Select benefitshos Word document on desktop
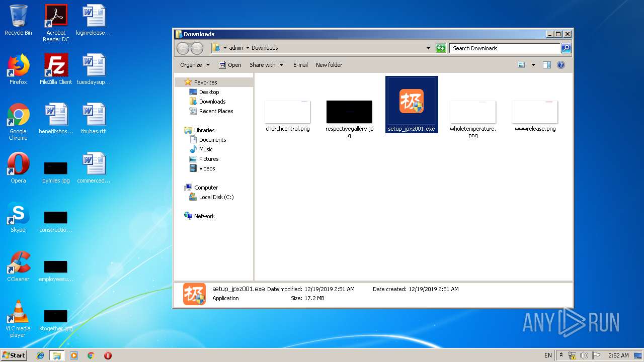 pyautogui.click(x=56, y=119)
